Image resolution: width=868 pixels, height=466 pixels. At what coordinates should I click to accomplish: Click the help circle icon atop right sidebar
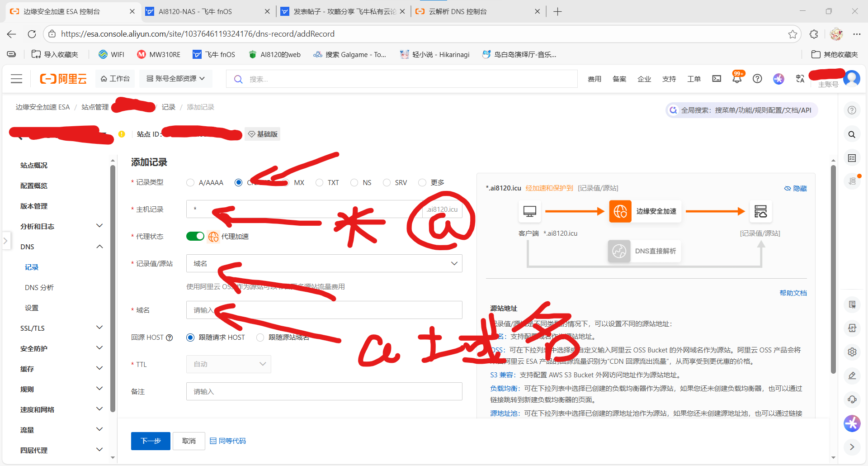click(x=852, y=110)
